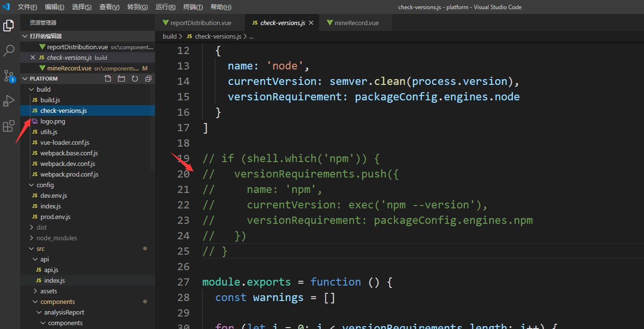Viewport: 644px width, 329px height.
Task: Open webpack.base.conf.js in the file tree
Action: tap(88, 153)
